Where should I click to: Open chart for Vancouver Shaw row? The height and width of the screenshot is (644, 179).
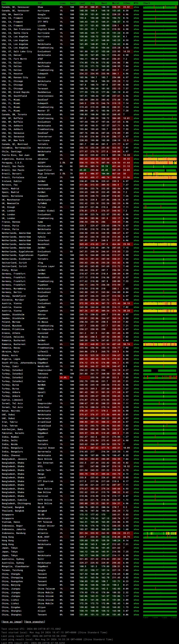[x=160, y=7]
